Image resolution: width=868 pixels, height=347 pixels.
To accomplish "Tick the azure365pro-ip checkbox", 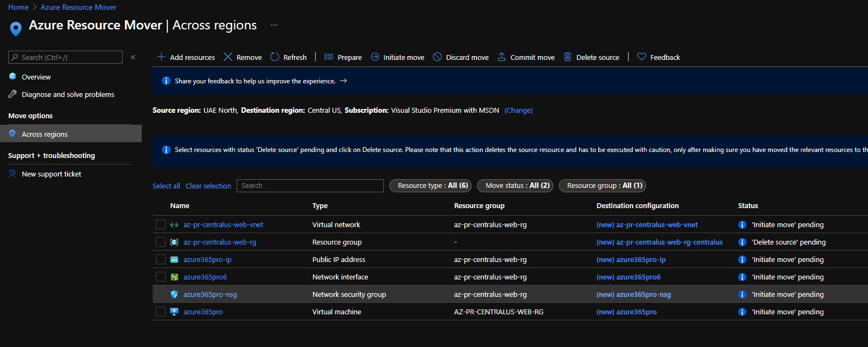I will pos(161,259).
